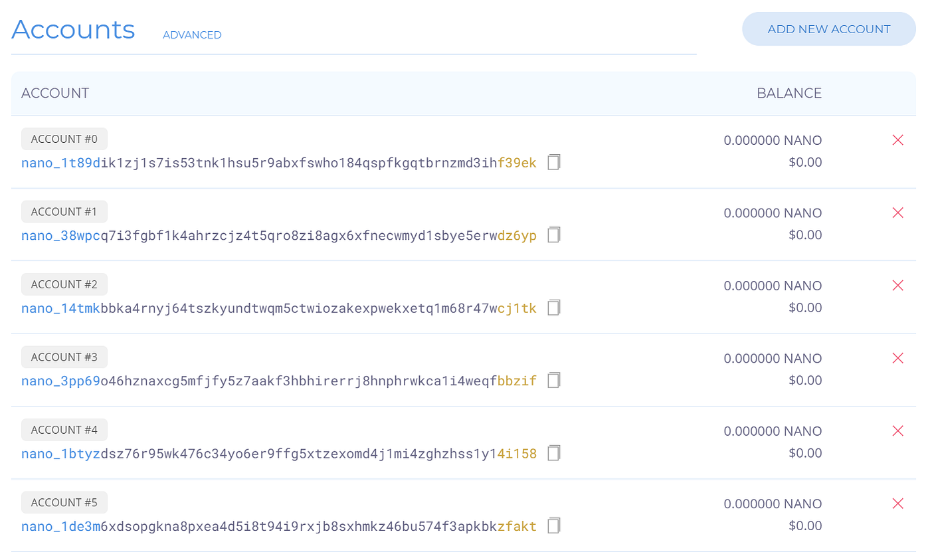Click the 0.000000 NANO balance of Account #1
Image resolution: width=930 pixels, height=560 pixels.
[x=773, y=213]
